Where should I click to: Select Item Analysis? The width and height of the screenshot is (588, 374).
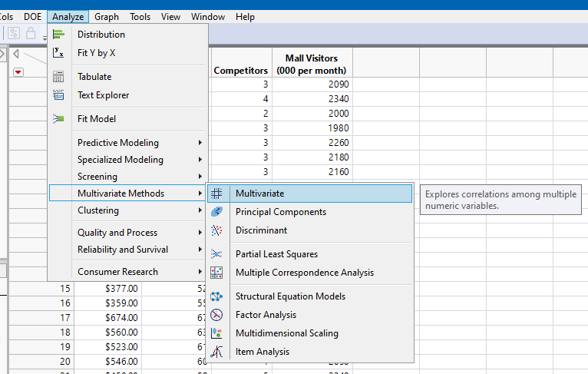pyautogui.click(x=310, y=352)
